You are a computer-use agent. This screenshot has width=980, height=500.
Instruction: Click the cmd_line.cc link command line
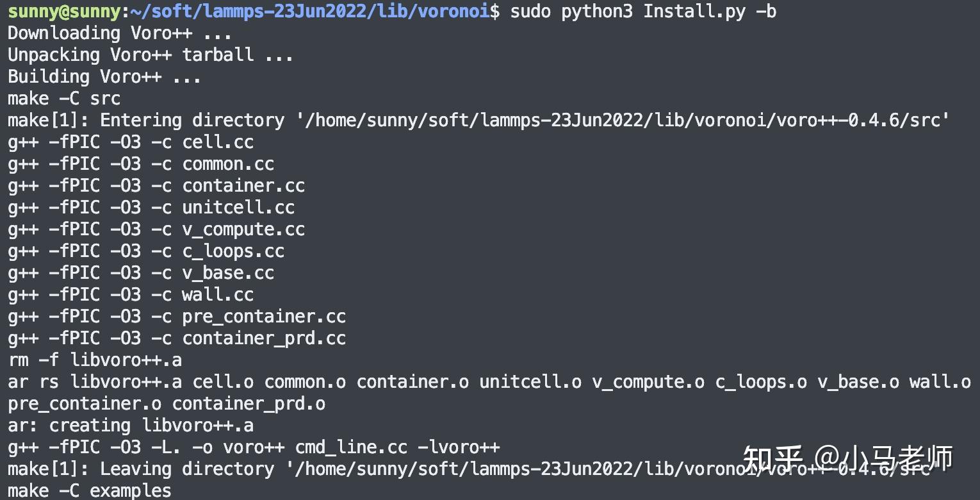(254, 447)
